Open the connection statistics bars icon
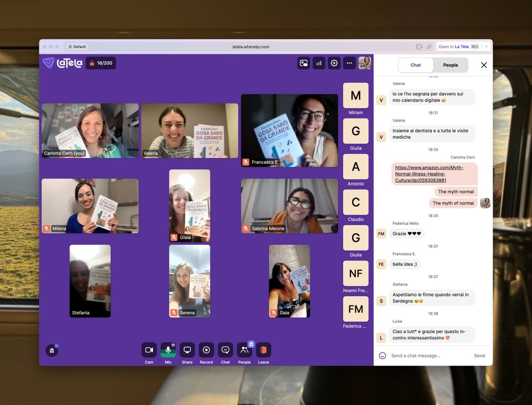 319,63
